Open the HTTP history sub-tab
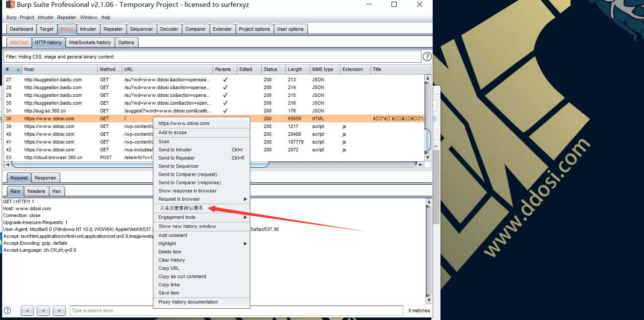 (x=48, y=42)
